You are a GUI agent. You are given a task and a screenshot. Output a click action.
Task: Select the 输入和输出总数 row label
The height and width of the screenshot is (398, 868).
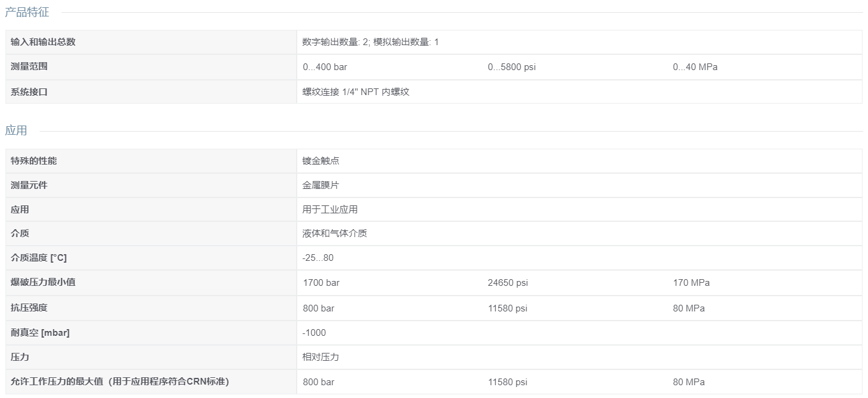point(43,42)
